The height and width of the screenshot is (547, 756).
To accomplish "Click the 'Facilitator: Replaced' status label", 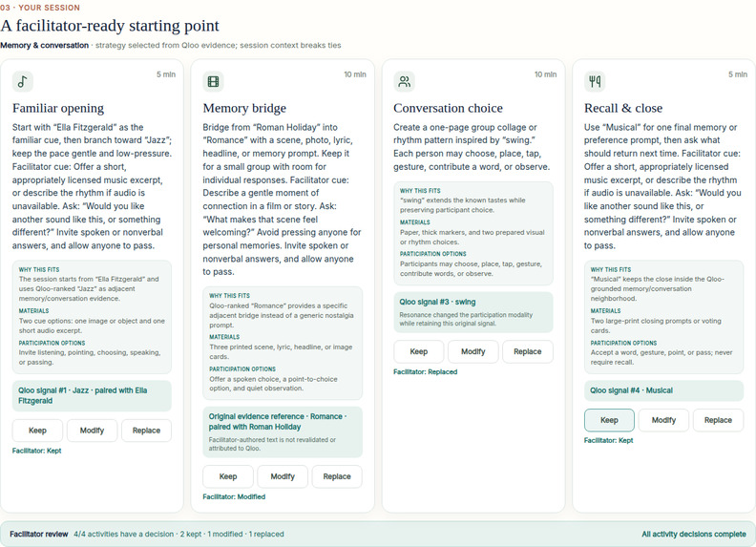I will (426, 372).
